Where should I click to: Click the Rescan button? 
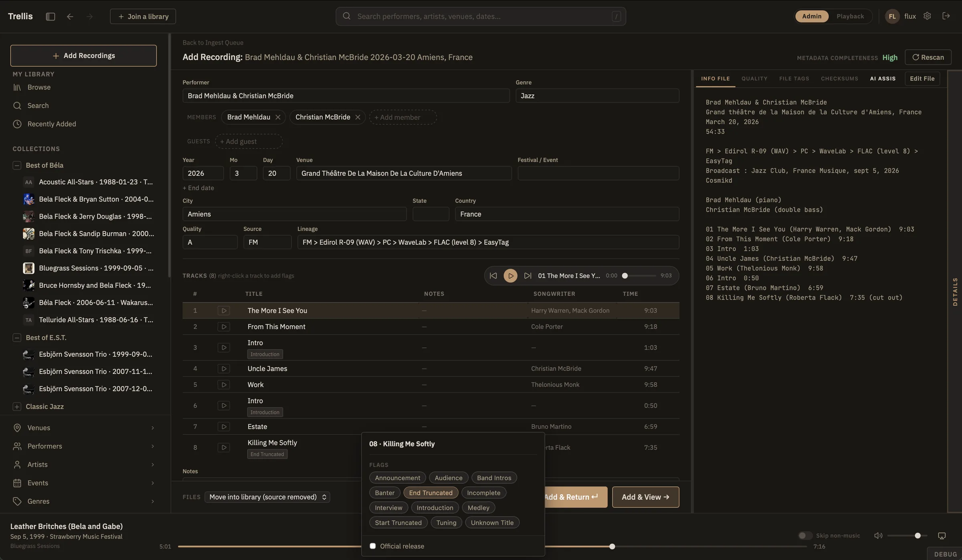928,57
